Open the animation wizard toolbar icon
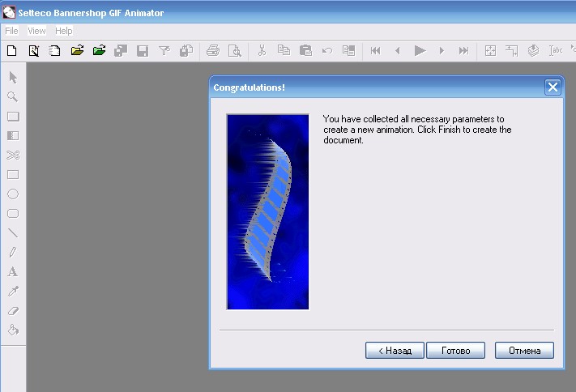Screen dimensions: 576x392 [x=34, y=50]
